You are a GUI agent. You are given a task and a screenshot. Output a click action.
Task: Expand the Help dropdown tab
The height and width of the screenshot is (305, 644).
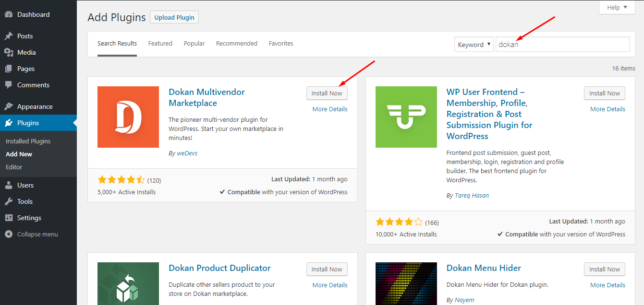pyautogui.click(x=617, y=7)
